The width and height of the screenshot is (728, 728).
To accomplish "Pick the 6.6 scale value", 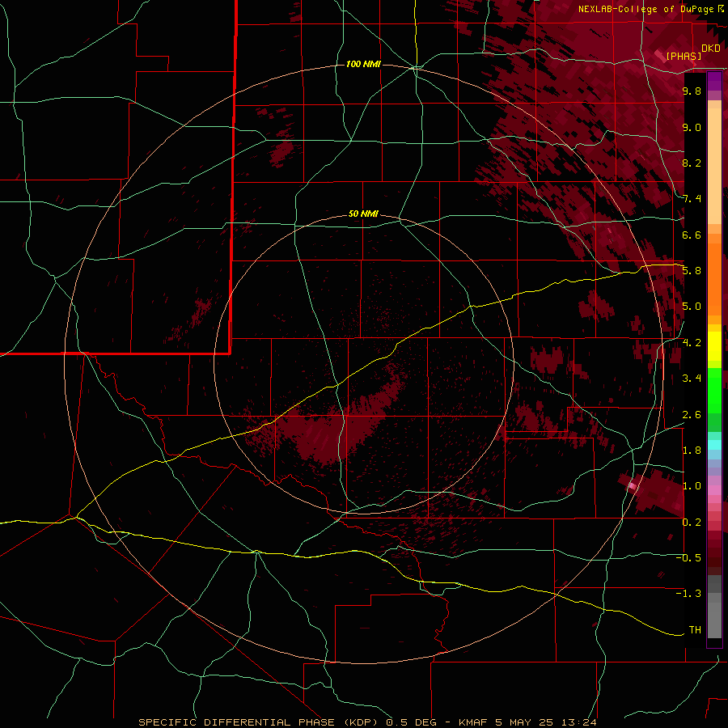I will pos(692,235).
